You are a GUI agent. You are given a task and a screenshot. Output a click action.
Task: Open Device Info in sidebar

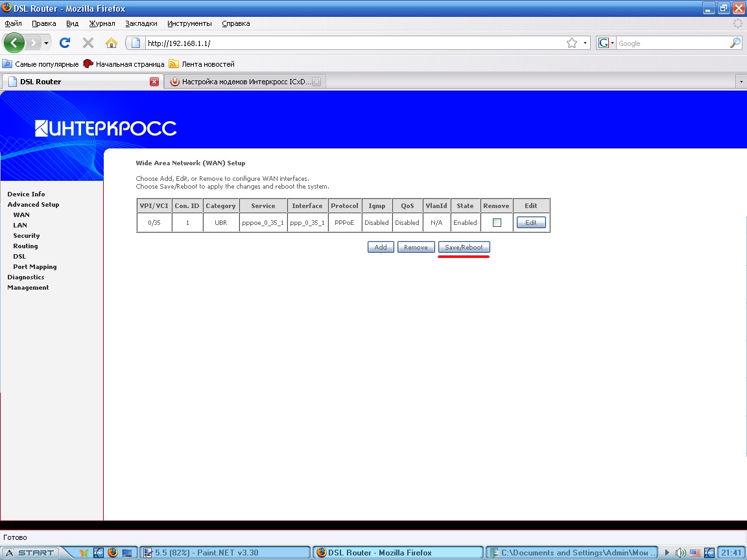tap(26, 194)
